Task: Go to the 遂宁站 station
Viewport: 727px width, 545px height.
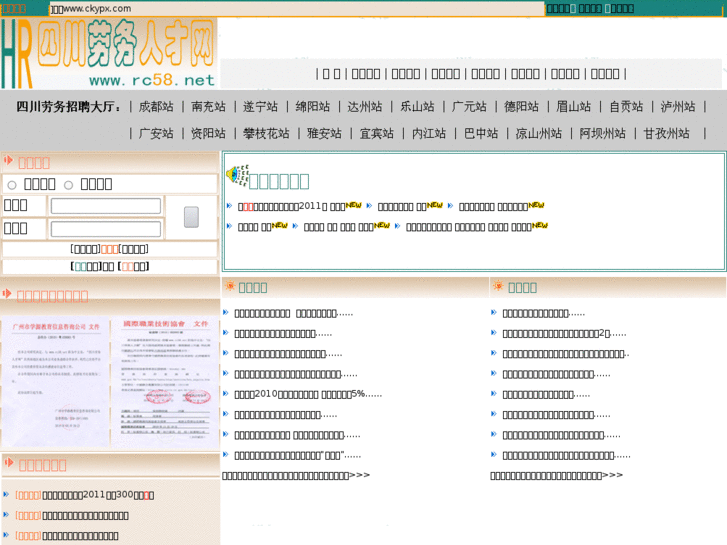Action: 260,107
